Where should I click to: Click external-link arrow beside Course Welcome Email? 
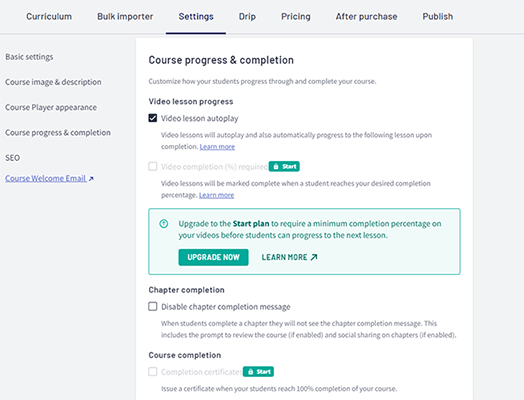tap(91, 179)
